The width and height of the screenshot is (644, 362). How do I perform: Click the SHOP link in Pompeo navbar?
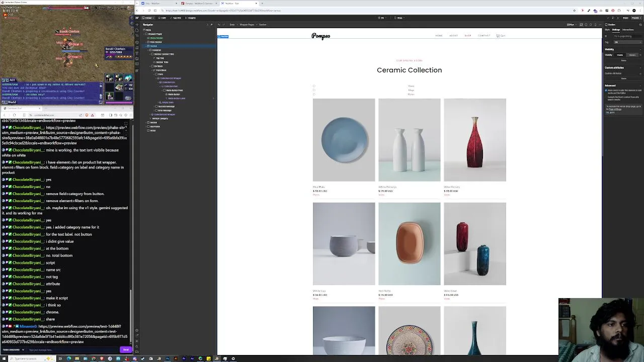coord(468,36)
